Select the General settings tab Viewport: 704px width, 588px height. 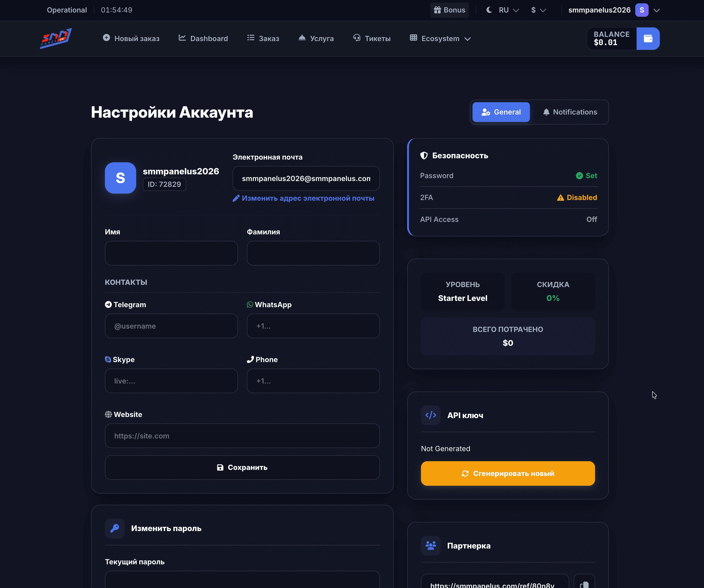coord(501,112)
